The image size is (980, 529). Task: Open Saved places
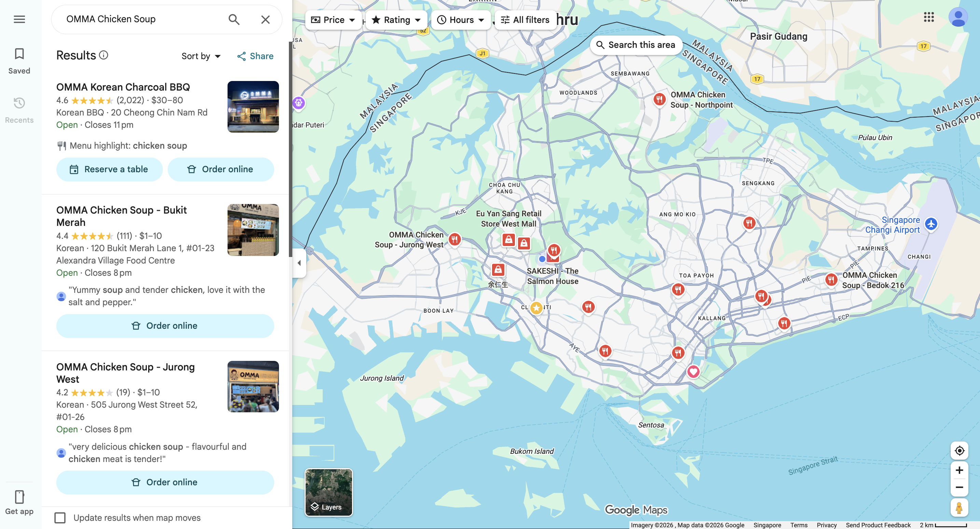pyautogui.click(x=19, y=61)
